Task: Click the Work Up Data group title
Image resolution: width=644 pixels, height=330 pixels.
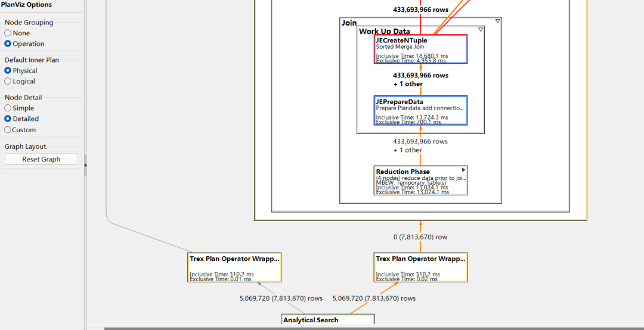Action: 385,31
